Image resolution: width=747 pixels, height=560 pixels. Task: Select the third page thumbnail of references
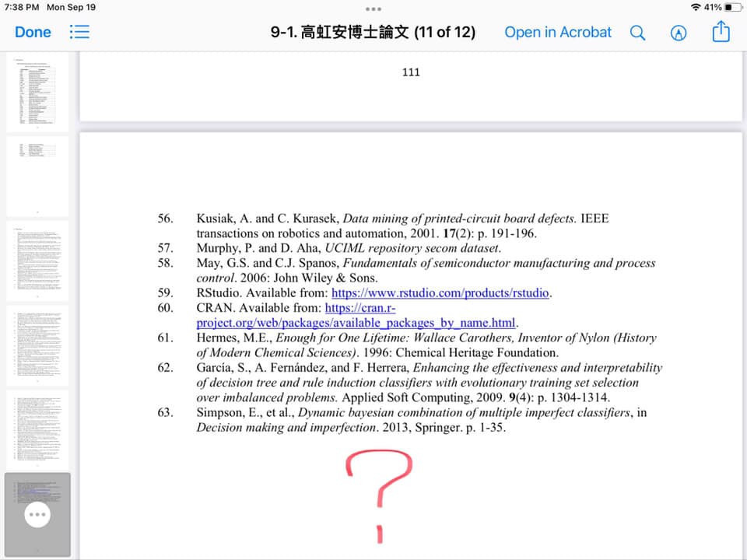pyautogui.click(x=37, y=261)
